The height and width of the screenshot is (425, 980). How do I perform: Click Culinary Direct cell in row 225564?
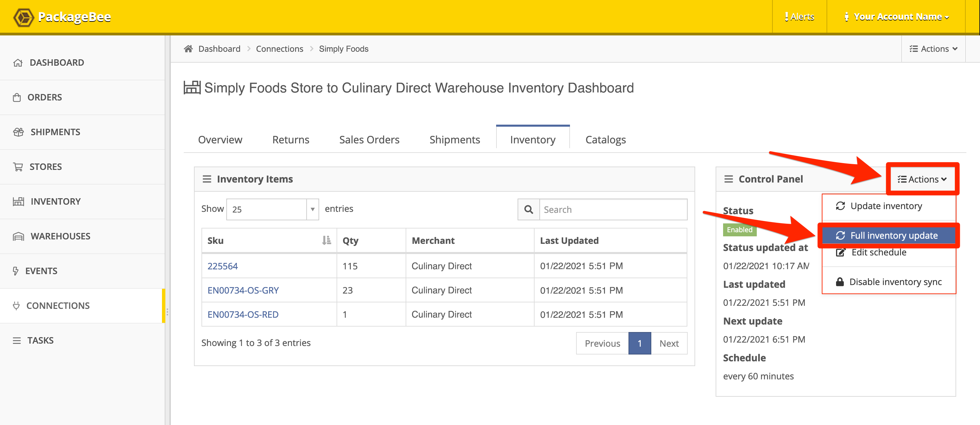pyautogui.click(x=470, y=266)
